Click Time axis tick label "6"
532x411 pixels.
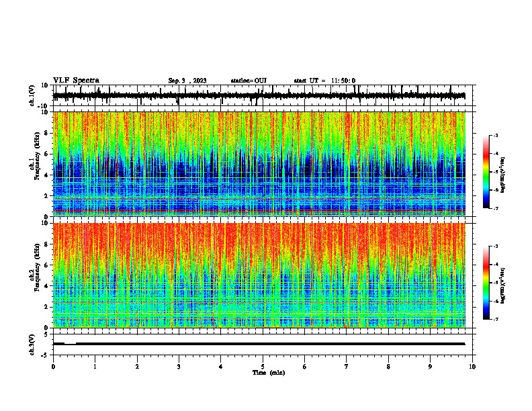pos(305,367)
